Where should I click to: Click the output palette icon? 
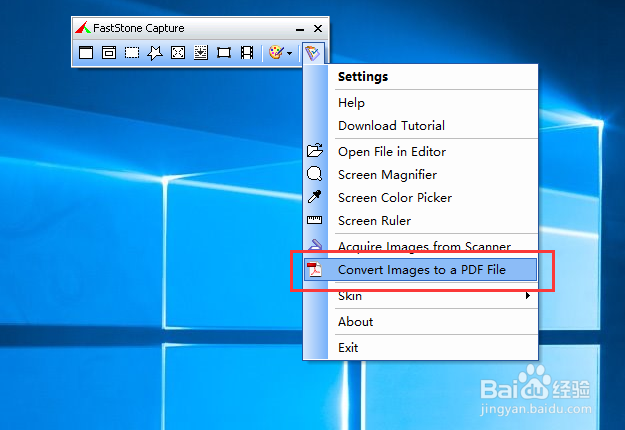276,52
